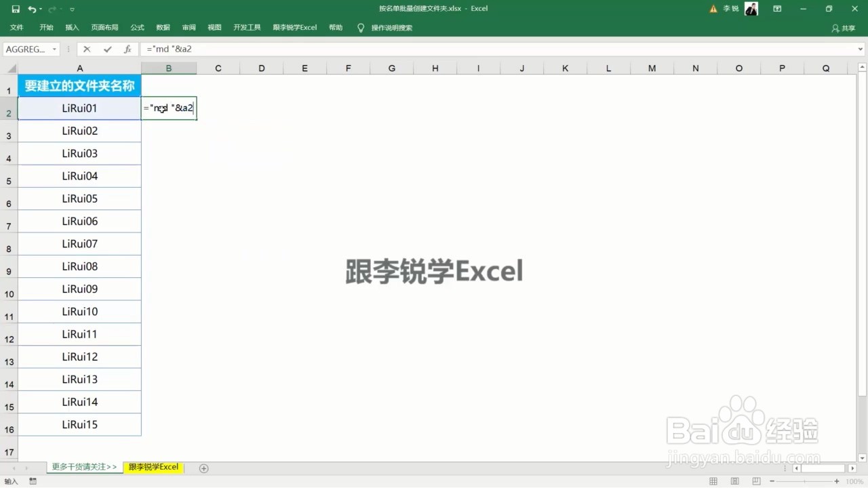Select column F header
Image resolution: width=868 pixels, height=488 pixels.
(348, 68)
